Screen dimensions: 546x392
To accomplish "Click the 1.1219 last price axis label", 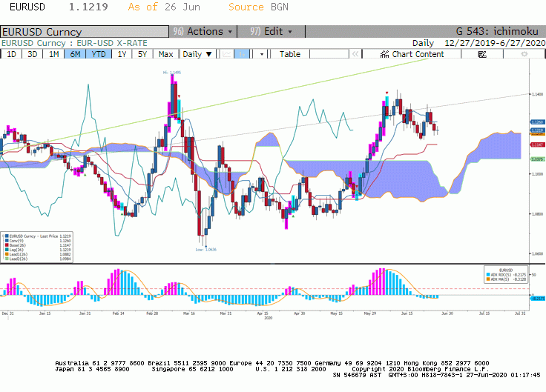I will point(537,130).
